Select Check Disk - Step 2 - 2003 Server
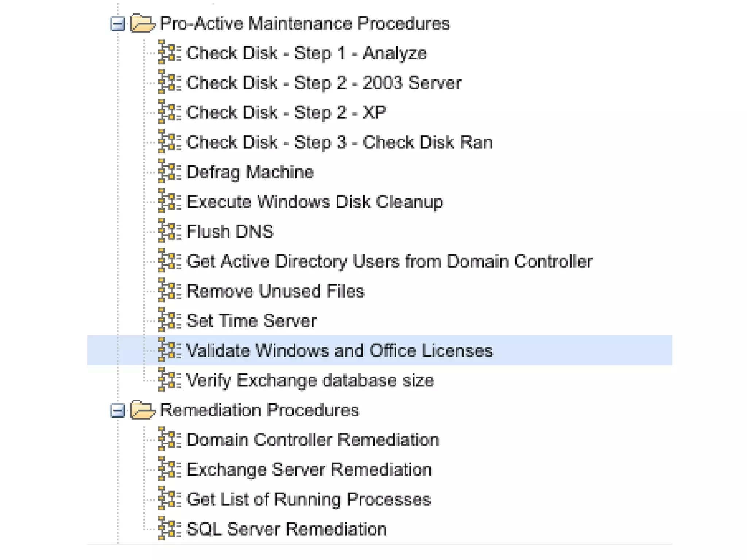 [x=324, y=83]
